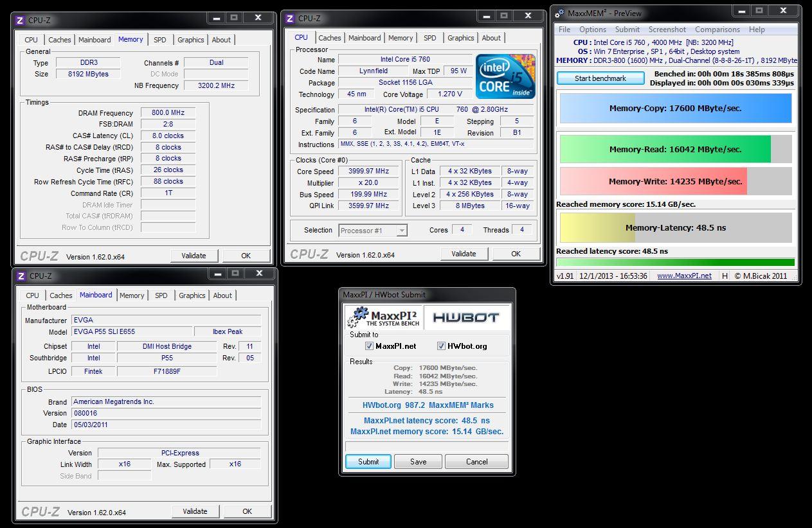
Task: Click OK in the processor CPU-Z window
Action: click(x=516, y=254)
